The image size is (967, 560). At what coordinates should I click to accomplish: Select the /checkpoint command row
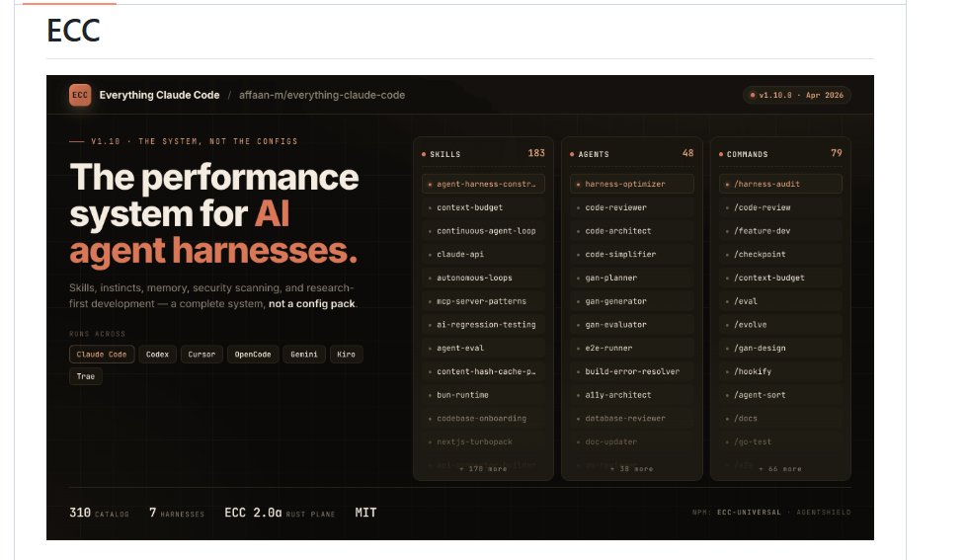780,254
